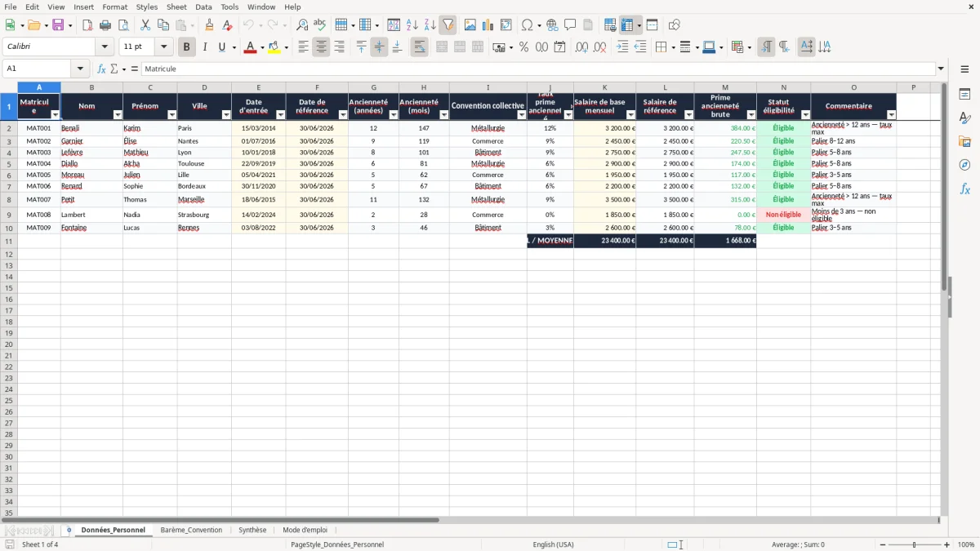Add a decimal place icon
Screen dimensions: 980x551
point(581,47)
